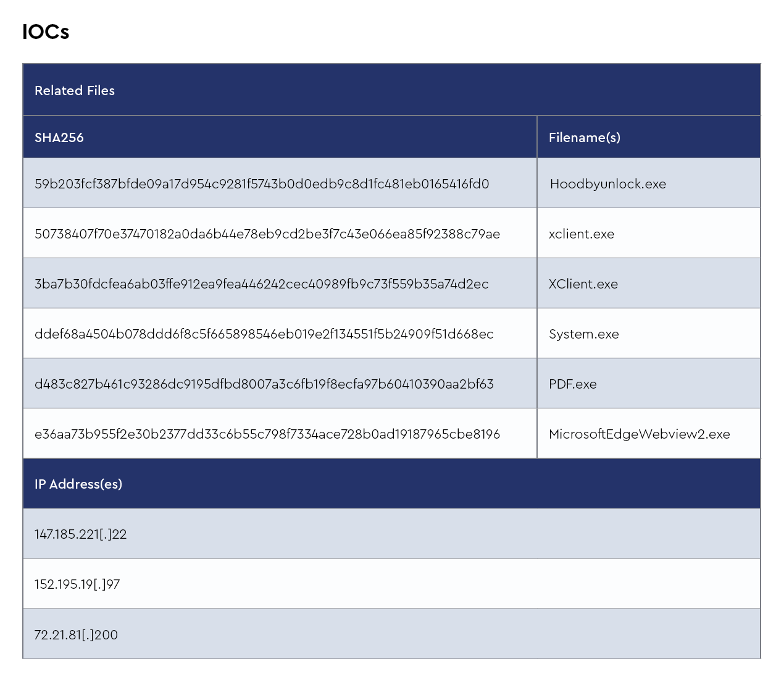Image resolution: width=784 pixels, height=682 pixels.
Task: Select the IP address 147.185.221[.]22
Action: [x=81, y=534]
